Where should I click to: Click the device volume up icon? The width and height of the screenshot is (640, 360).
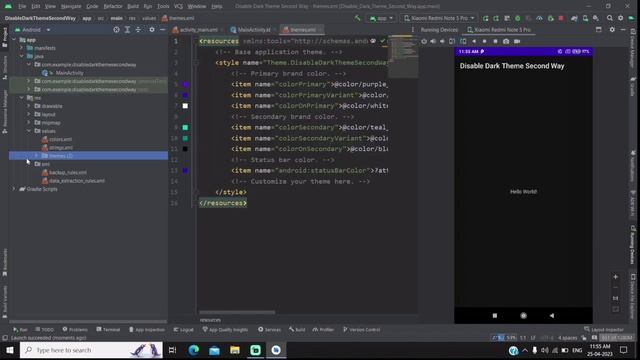[x=433, y=41]
